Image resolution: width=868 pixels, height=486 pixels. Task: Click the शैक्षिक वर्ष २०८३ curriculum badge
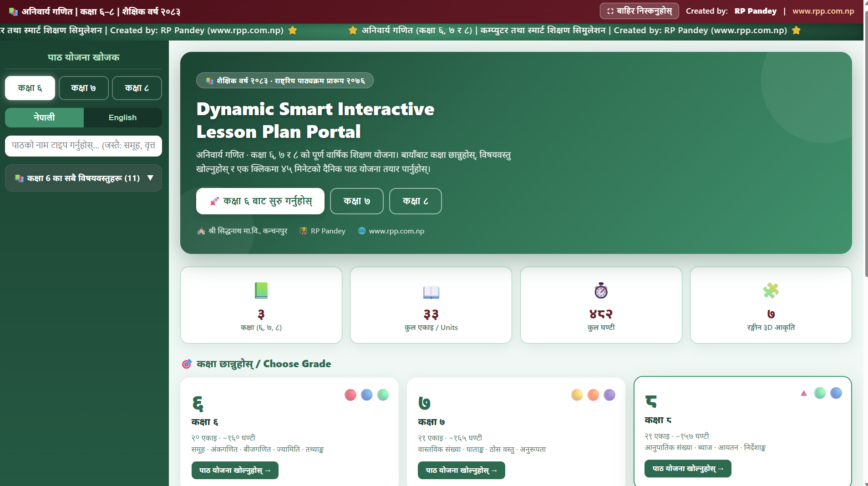[x=285, y=81]
